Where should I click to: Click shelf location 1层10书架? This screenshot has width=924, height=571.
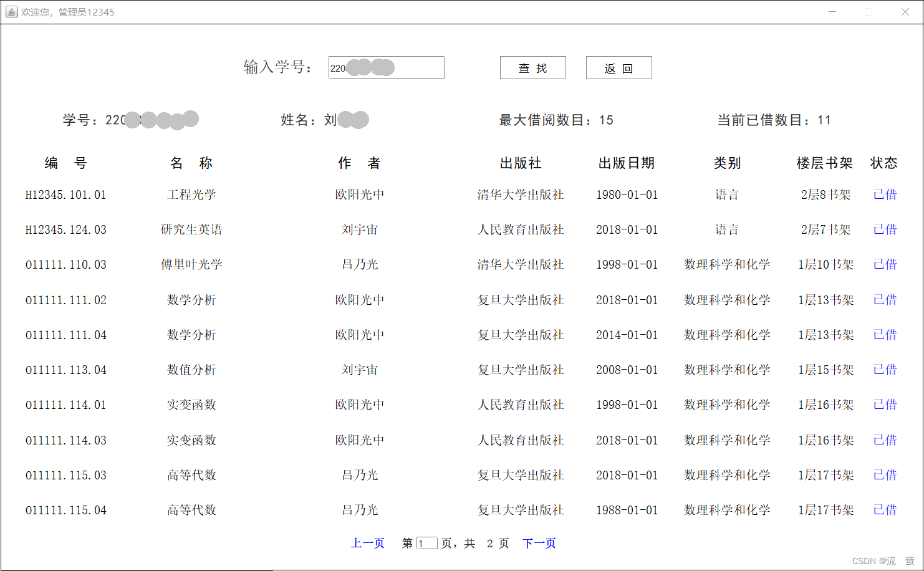click(825, 264)
